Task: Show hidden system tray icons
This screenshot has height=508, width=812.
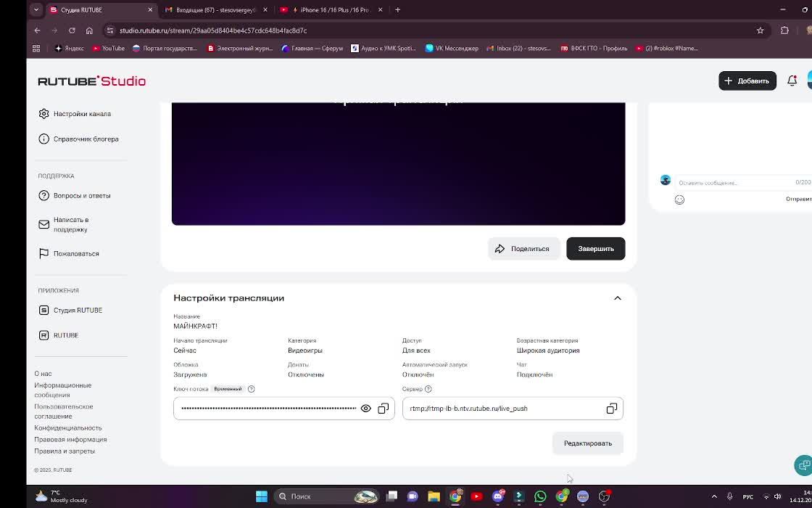Action: [x=714, y=496]
